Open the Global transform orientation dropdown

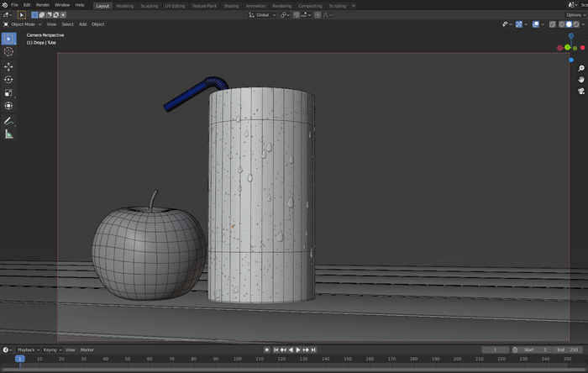pyautogui.click(x=262, y=14)
